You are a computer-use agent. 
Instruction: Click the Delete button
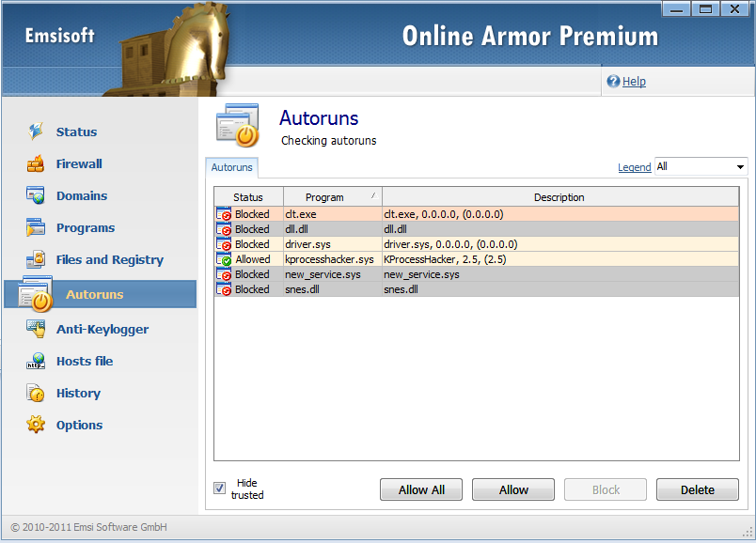(698, 489)
